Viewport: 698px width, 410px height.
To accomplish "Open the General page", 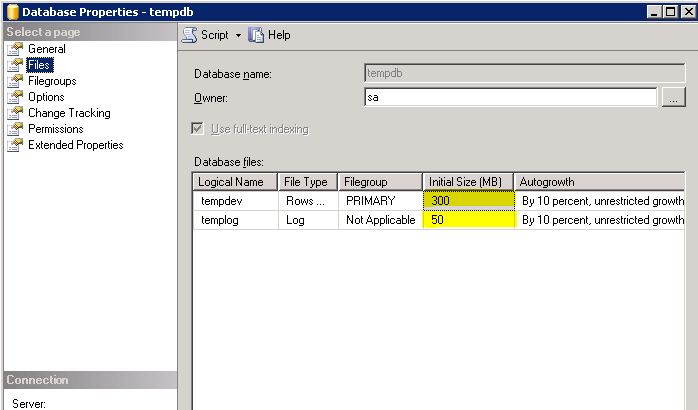I will [x=47, y=49].
